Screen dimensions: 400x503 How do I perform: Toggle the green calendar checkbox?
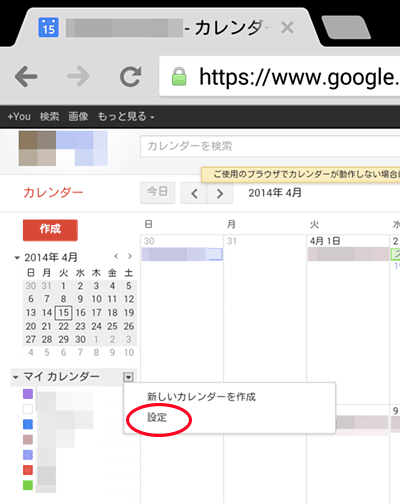[x=28, y=485]
